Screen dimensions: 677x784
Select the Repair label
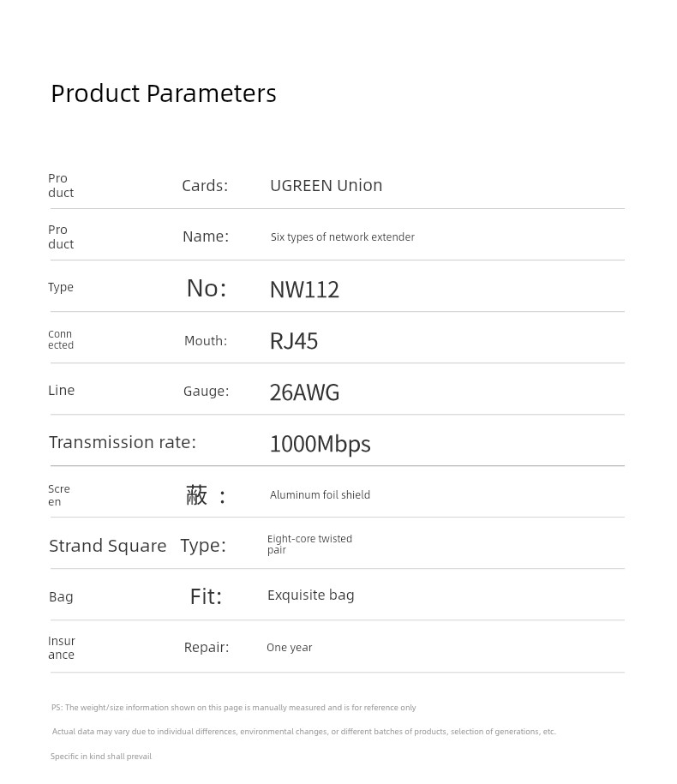[207, 648]
